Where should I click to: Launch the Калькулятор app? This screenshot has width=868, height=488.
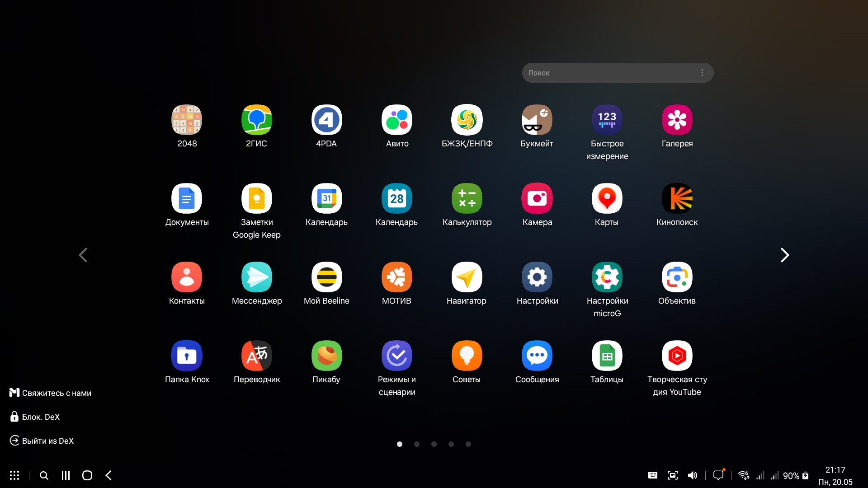click(x=467, y=198)
